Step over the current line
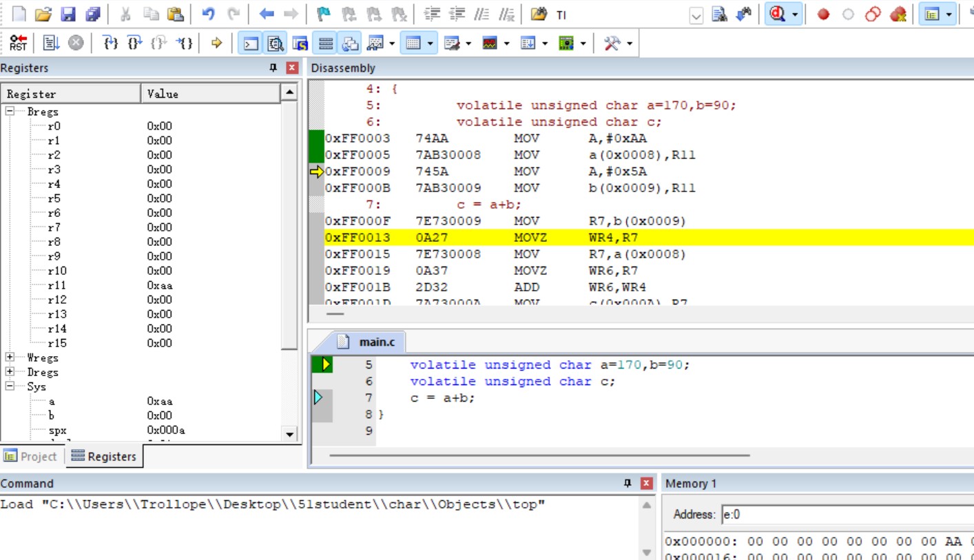The width and height of the screenshot is (974, 560). coord(134,43)
